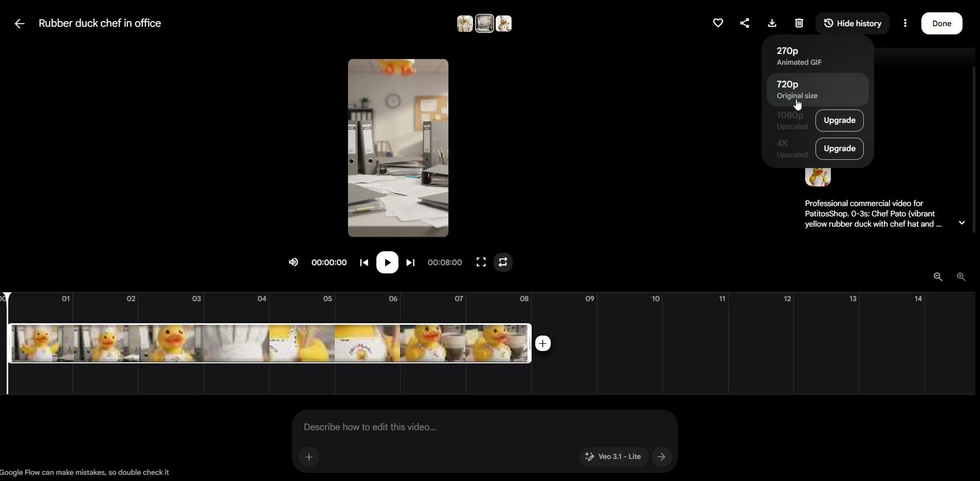
Task: Mute audio with the speaker icon
Action: click(x=294, y=263)
